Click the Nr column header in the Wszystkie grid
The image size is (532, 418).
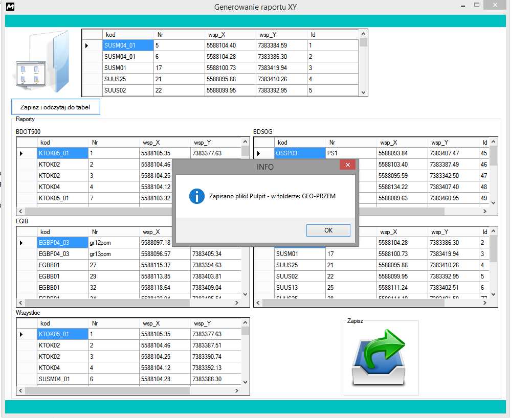click(114, 323)
